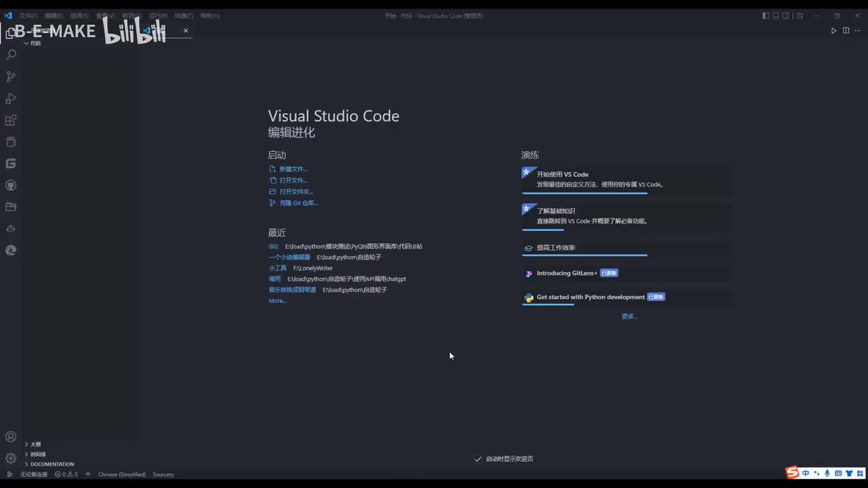Open Get started with Python development walkthrough
This screenshot has width=868, height=488.
click(x=627, y=298)
